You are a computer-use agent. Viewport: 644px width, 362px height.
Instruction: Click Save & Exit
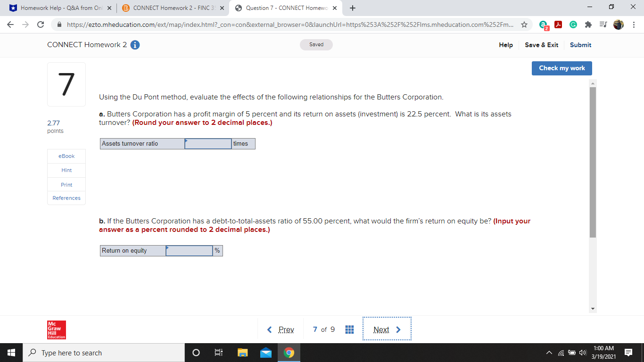[541, 45]
